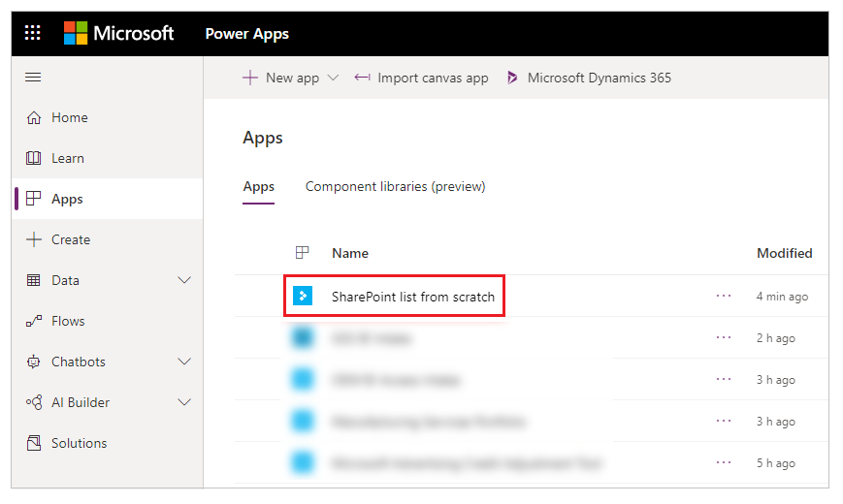Click the Data table icon
This screenshot has height=504, width=843.
tap(34, 280)
